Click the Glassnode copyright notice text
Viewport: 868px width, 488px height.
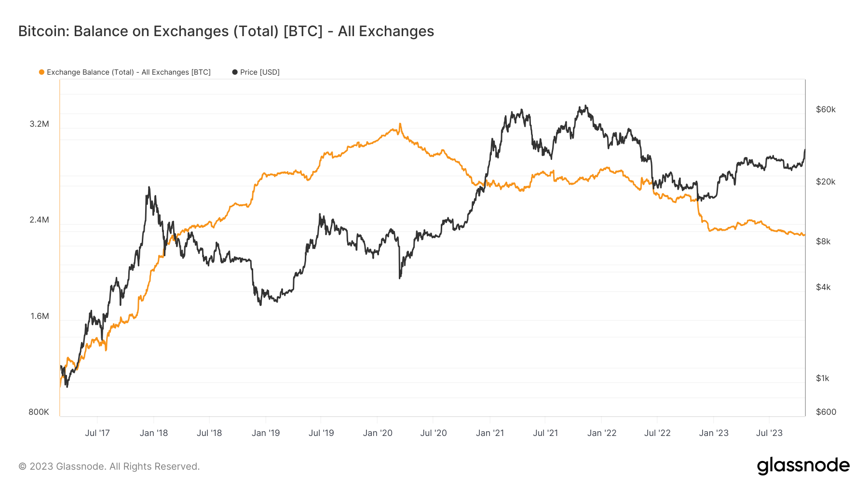(x=109, y=466)
